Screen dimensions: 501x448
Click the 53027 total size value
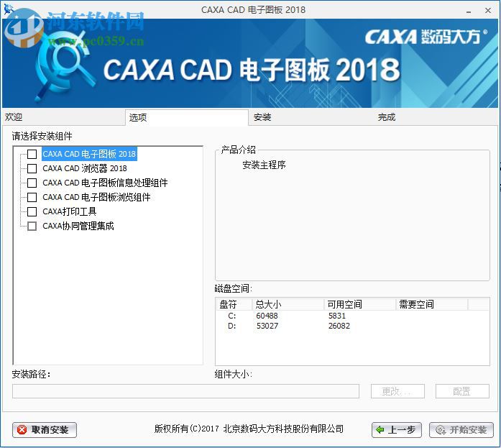[x=267, y=326]
